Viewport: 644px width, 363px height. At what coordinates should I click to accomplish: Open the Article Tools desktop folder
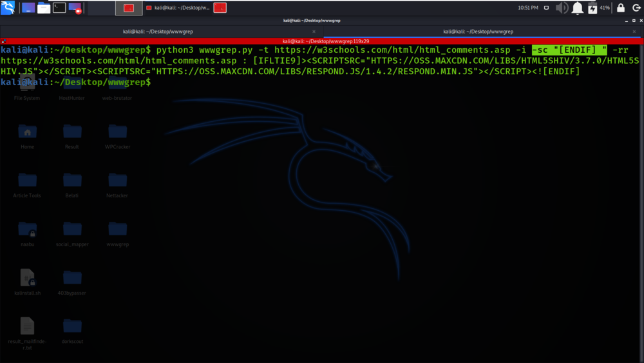pyautogui.click(x=27, y=186)
